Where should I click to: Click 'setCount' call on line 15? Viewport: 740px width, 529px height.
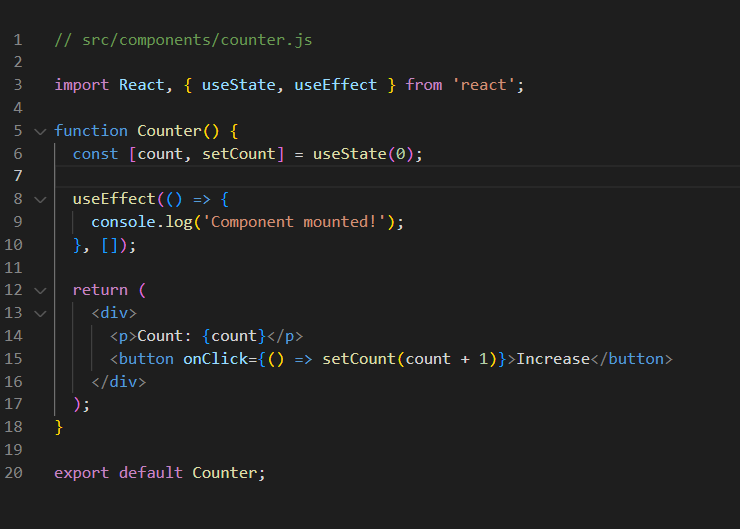point(359,359)
